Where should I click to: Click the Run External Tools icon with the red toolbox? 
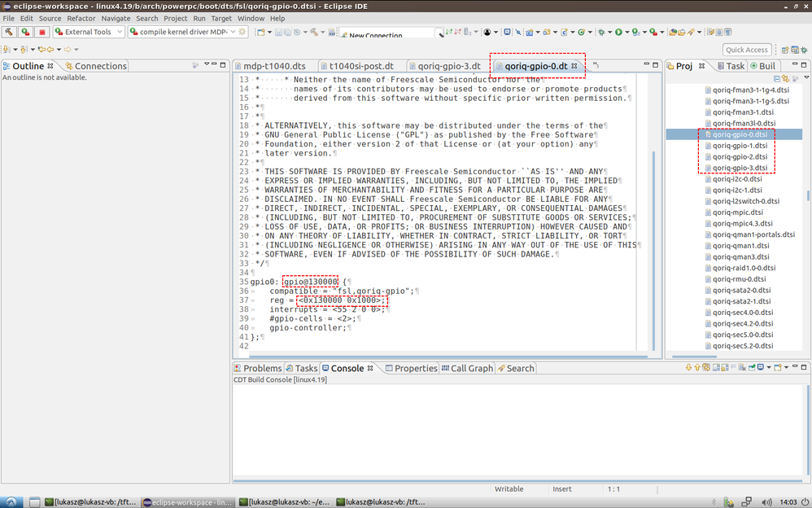click(653, 32)
